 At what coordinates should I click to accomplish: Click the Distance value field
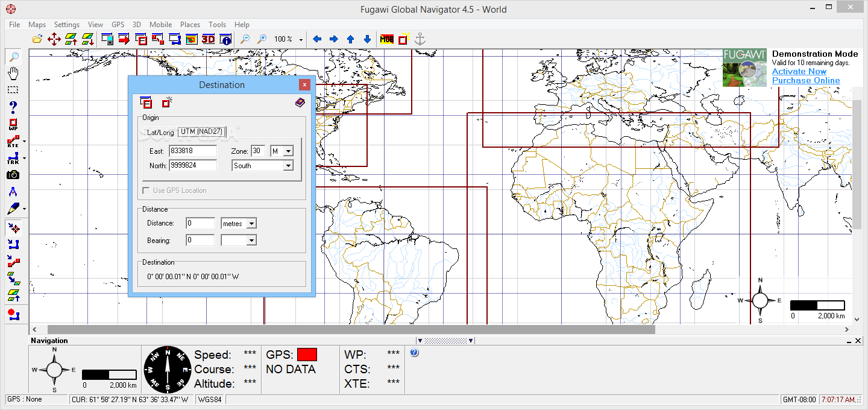point(200,223)
